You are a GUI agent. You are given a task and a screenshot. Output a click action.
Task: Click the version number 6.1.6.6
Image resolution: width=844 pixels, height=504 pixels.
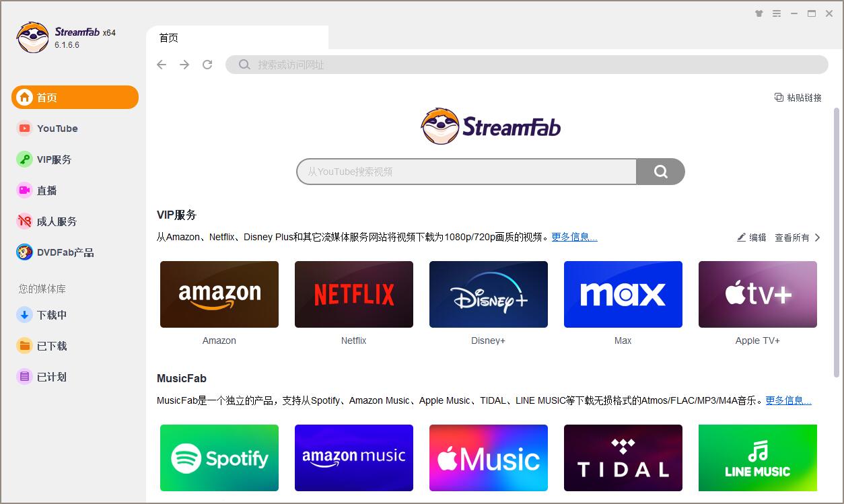pos(67,45)
